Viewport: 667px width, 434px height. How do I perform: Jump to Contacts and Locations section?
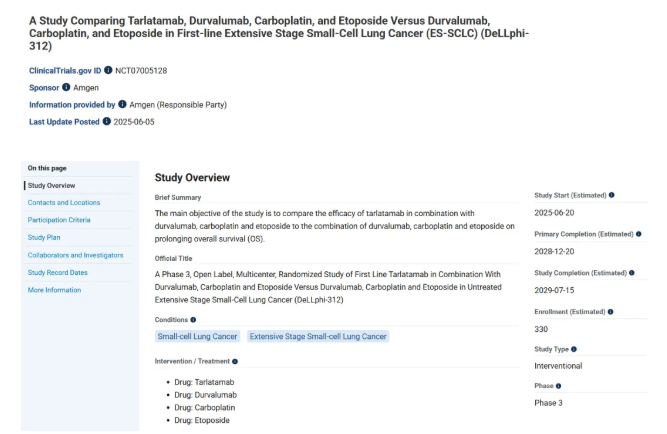[64, 202]
